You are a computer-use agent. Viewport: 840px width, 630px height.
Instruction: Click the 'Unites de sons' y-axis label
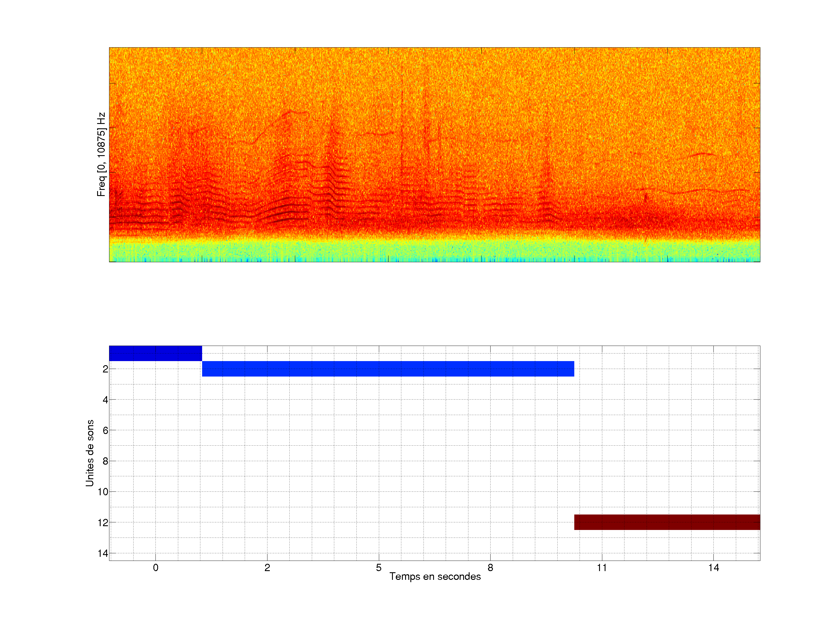point(90,453)
